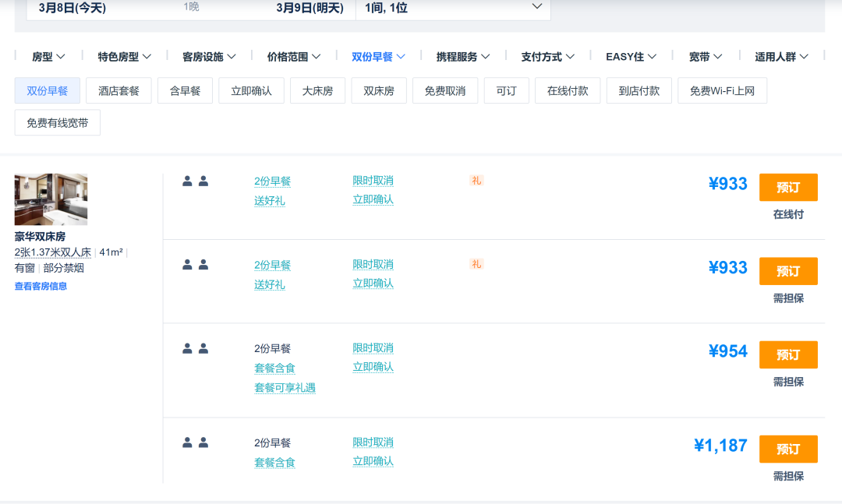The image size is (842, 504).
Task: Enable the 免费取消 filter tag
Action: click(444, 91)
